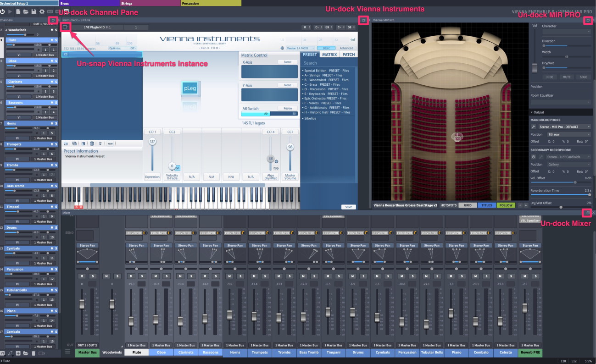Image resolution: width=596 pixels, height=364 pixels.
Task: Click the folder icon below the channel list
Action: [26, 353]
